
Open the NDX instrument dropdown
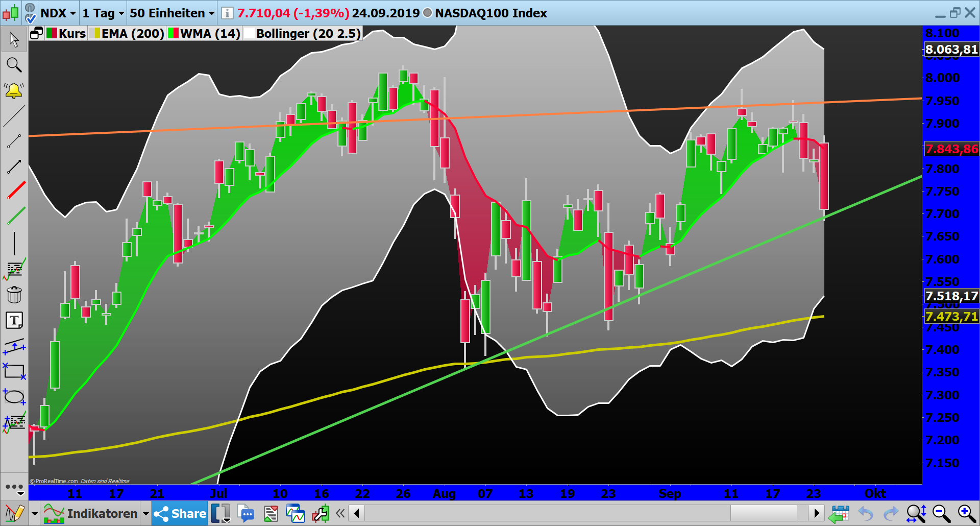[58, 13]
